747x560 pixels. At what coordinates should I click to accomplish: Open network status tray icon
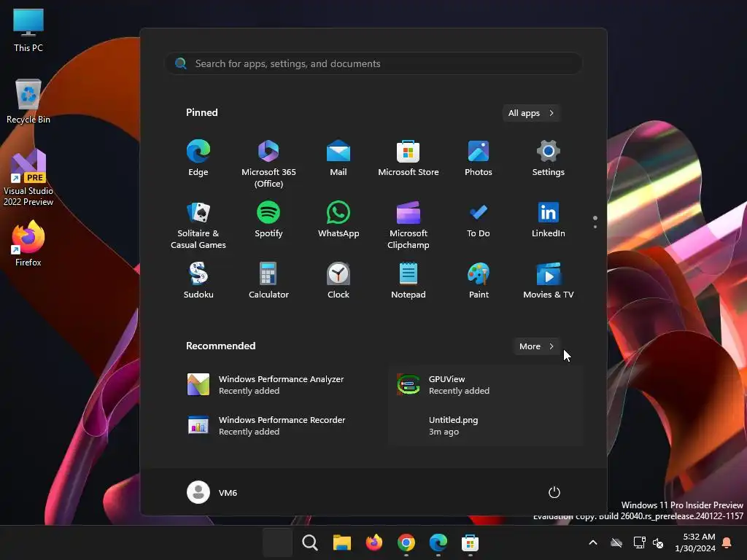coord(639,542)
